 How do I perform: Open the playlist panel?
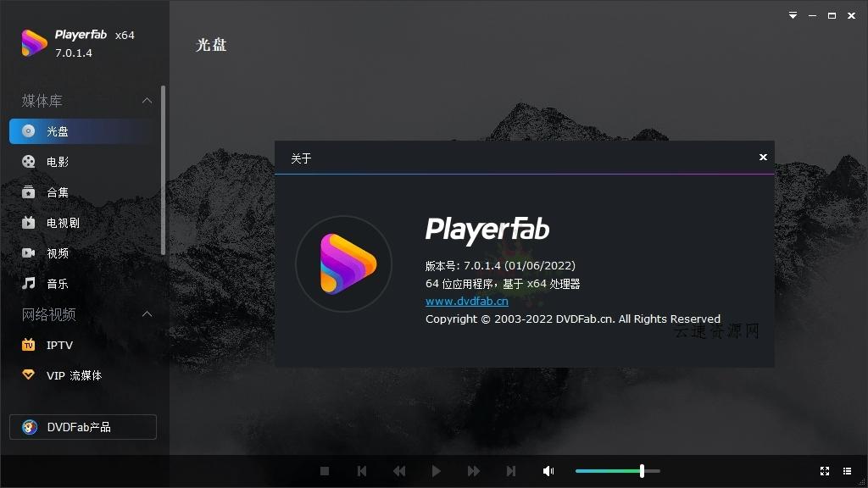pos(848,471)
